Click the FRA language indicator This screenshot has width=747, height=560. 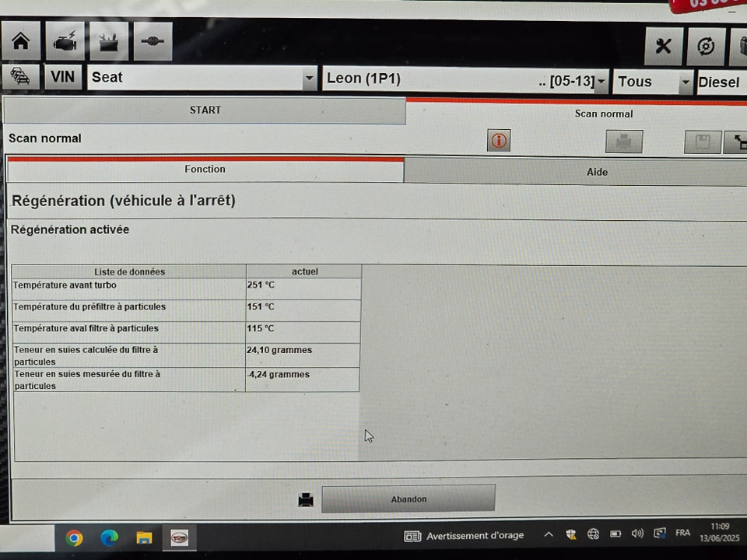coord(682,533)
